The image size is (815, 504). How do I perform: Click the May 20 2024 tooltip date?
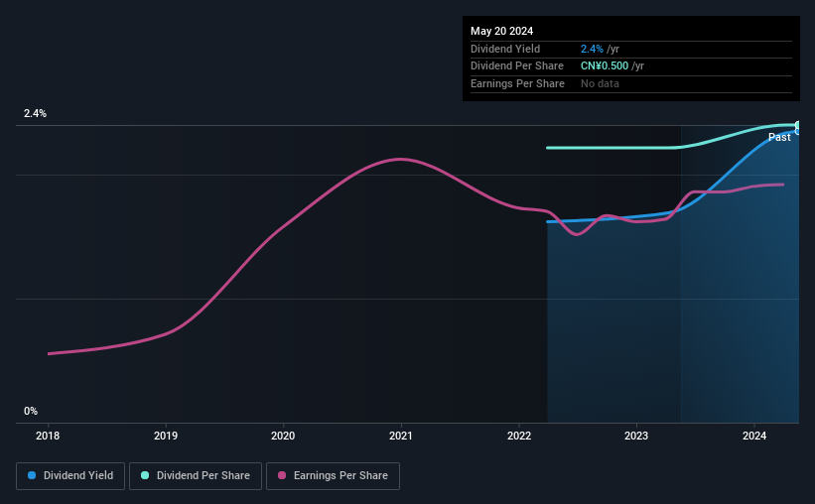pyautogui.click(x=501, y=31)
